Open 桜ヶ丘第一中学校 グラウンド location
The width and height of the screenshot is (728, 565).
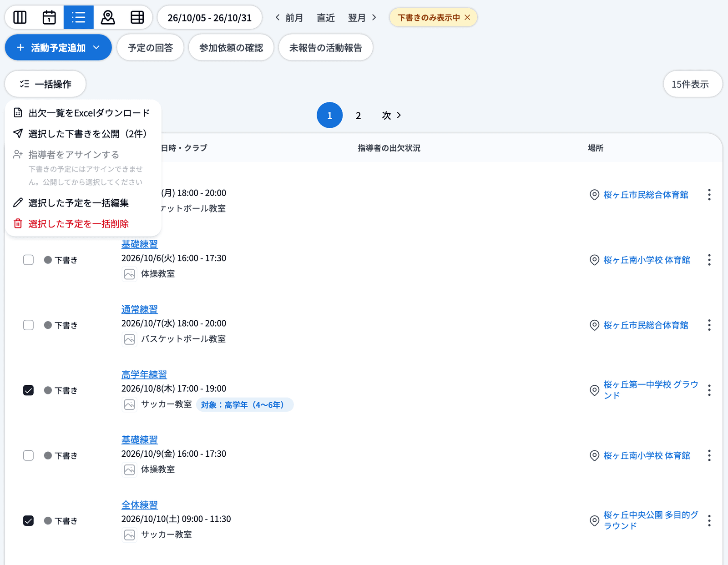point(651,390)
